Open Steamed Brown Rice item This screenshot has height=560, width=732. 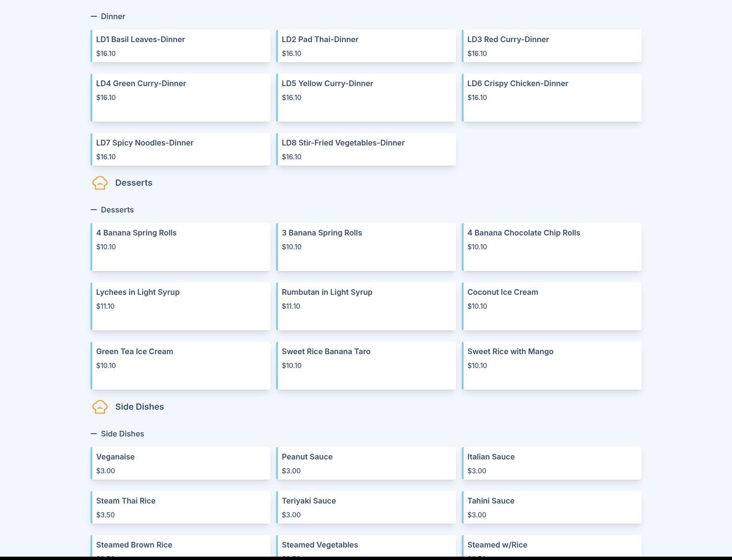[x=180, y=546]
